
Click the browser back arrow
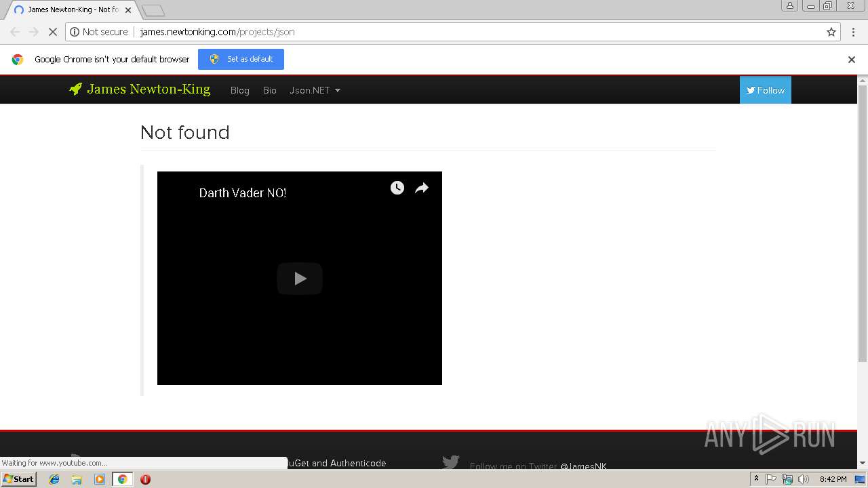[x=15, y=32]
